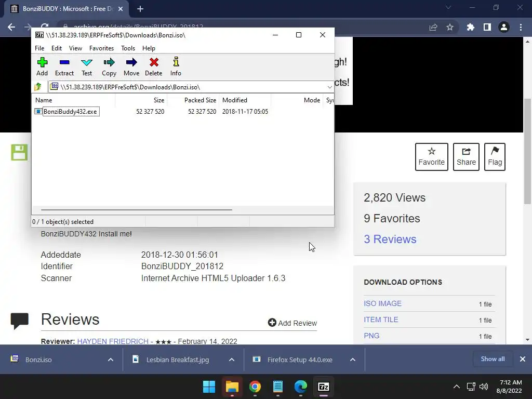This screenshot has height=399, width=532.
Task: Open the Favorites menu in 7-Zip
Action: 101,48
